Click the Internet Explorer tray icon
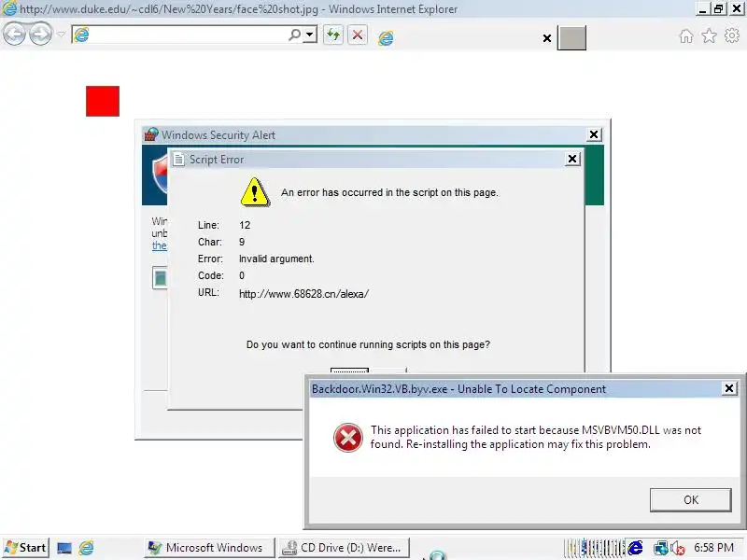Screen dimensions: 747x560 point(635,548)
